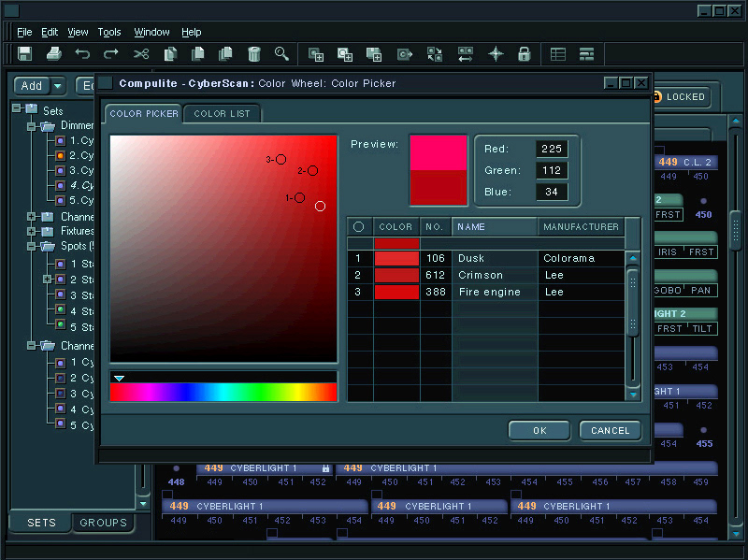Collapse the Spots folder
The height and width of the screenshot is (560, 748).
click(x=32, y=247)
